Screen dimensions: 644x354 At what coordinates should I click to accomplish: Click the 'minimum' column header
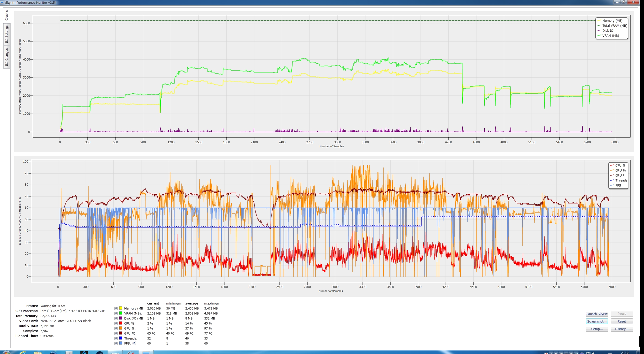173,303
